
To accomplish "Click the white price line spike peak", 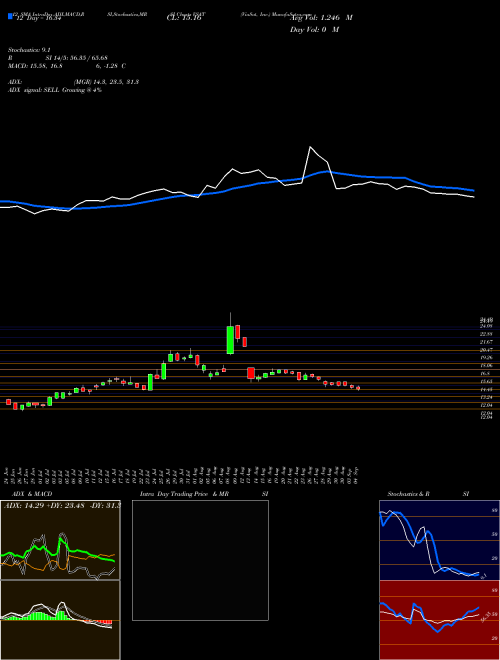I will point(310,147).
